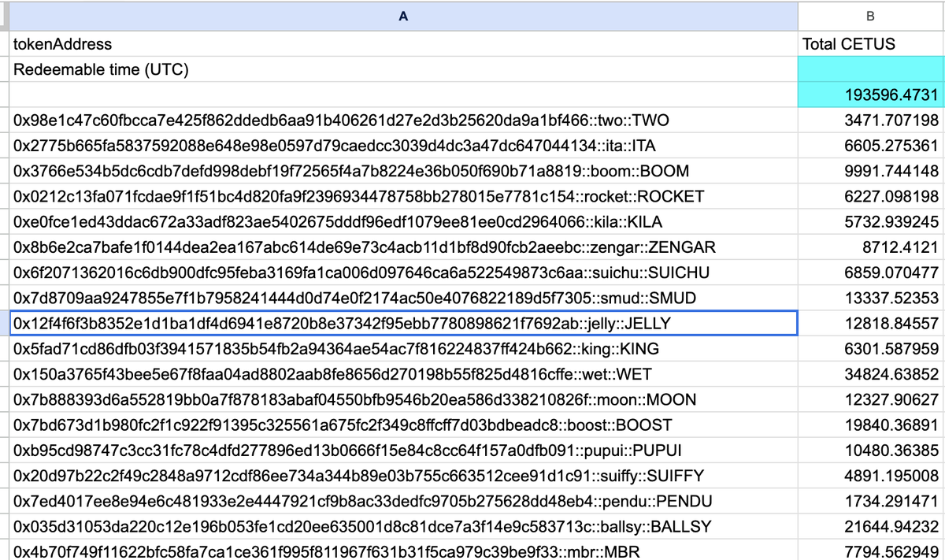Select the pendu::PENDU token address cell
The image size is (945, 560).
pyautogui.click(x=403, y=501)
